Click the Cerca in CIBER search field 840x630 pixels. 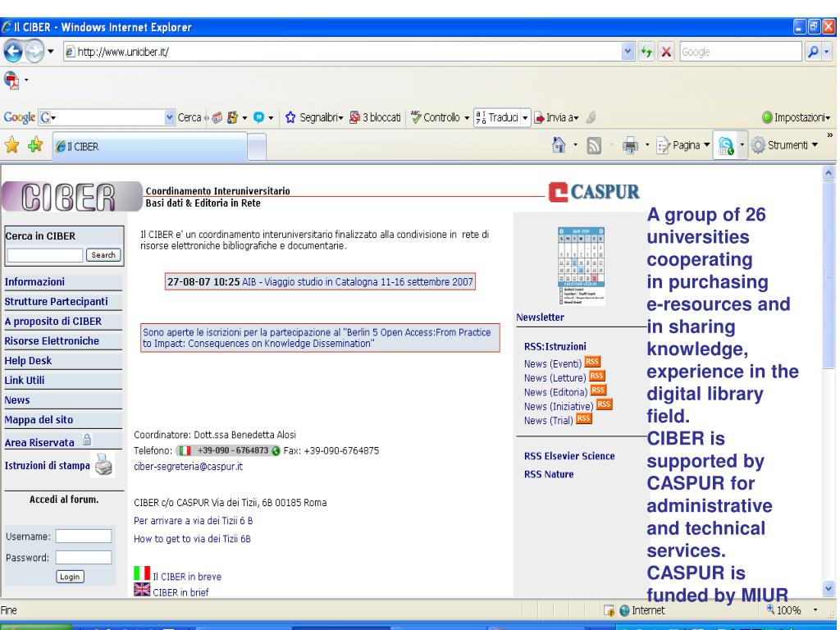click(x=45, y=255)
